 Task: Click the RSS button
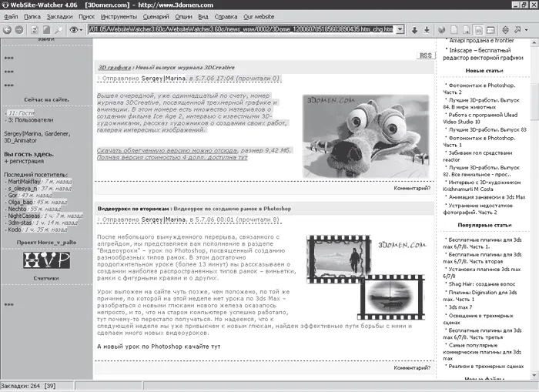(x=426, y=55)
